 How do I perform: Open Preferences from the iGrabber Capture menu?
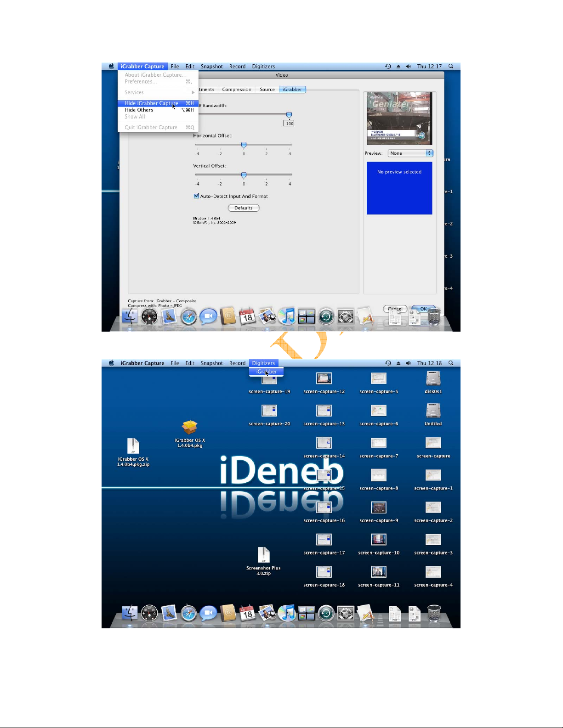tap(158, 81)
